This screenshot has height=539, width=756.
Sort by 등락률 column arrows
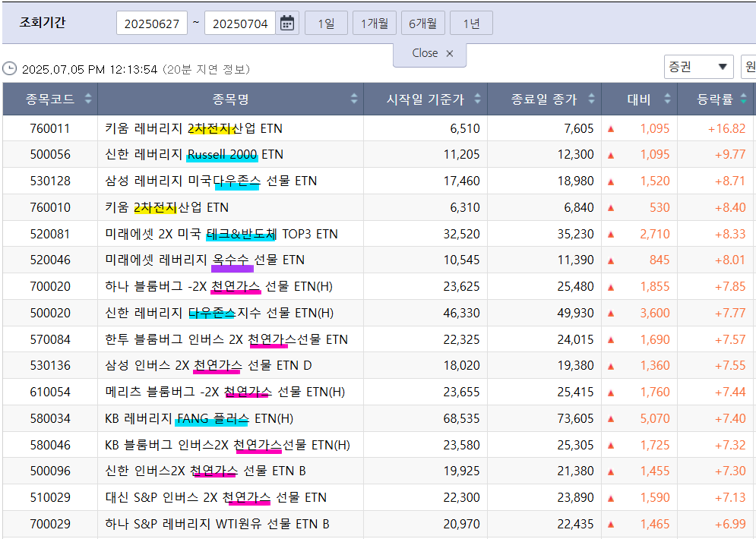click(x=743, y=99)
